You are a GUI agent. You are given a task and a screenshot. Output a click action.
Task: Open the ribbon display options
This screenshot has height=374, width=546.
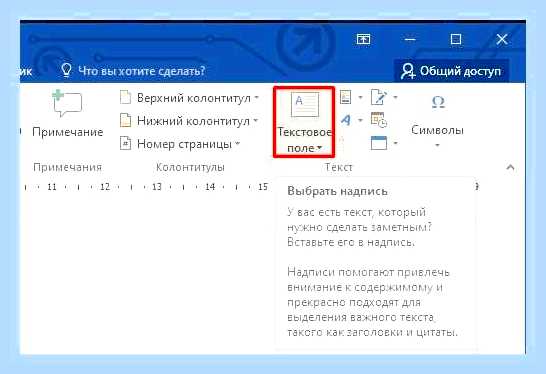(363, 39)
